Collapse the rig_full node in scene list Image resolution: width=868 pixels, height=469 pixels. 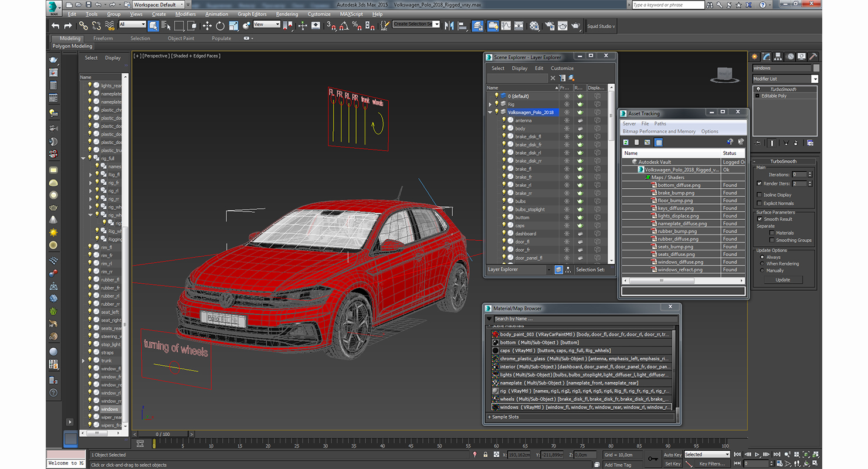pyautogui.click(x=83, y=158)
